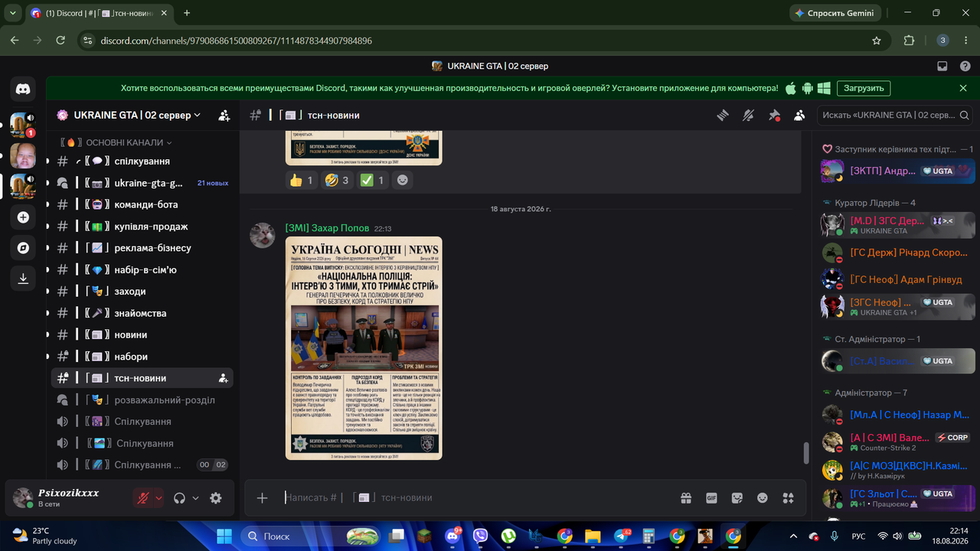Screen dimensions: 980x551
Task: Show hidden system tray icons
Action: point(793,536)
